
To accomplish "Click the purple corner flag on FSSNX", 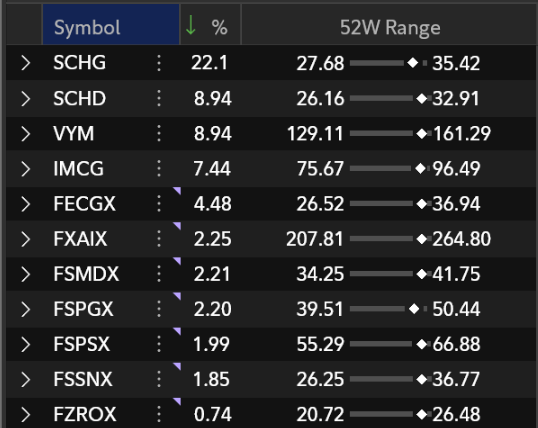I will pyautogui.click(x=178, y=366).
